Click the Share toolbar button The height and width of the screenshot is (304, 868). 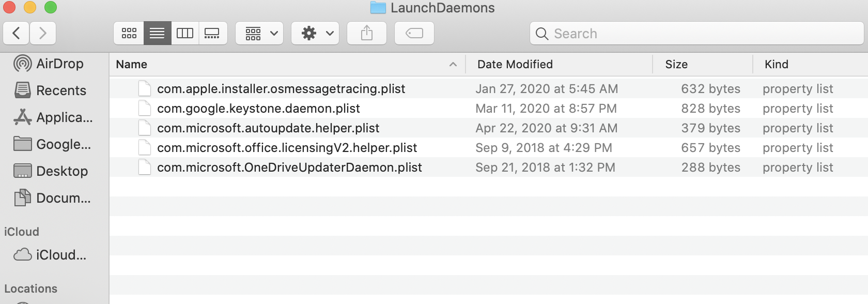pyautogui.click(x=367, y=34)
